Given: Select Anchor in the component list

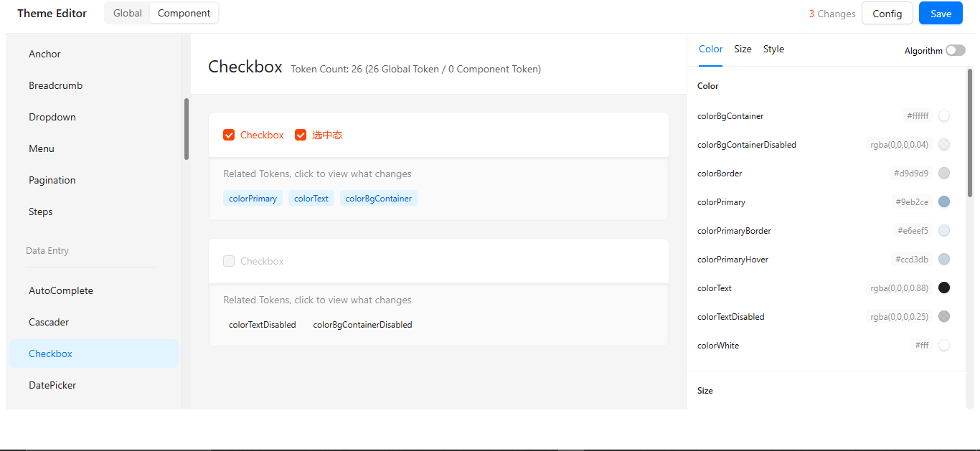Looking at the screenshot, I should pos(93,54).
